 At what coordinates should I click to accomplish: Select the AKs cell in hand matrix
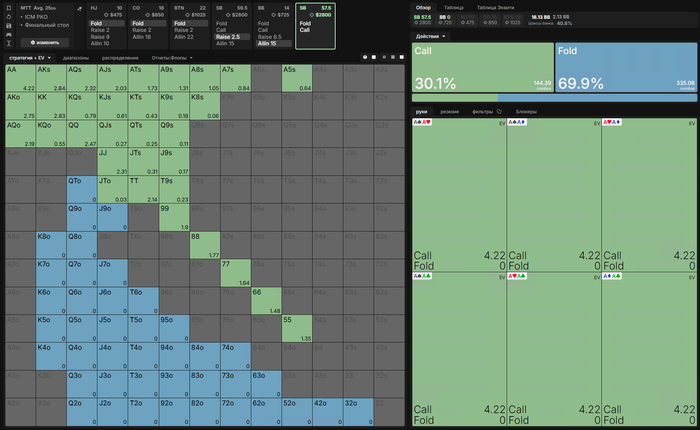click(51, 78)
